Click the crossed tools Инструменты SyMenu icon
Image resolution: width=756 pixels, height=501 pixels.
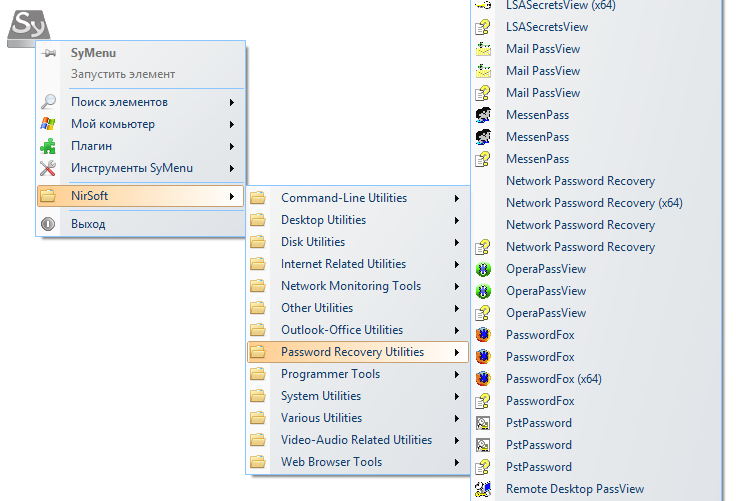pyautogui.click(x=48, y=168)
